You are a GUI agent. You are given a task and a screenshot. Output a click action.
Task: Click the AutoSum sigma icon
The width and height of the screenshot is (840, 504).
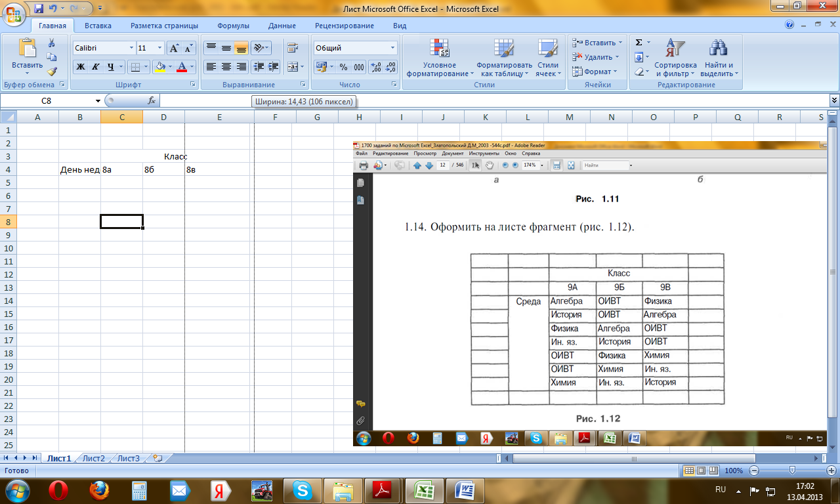tap(639, 42)
